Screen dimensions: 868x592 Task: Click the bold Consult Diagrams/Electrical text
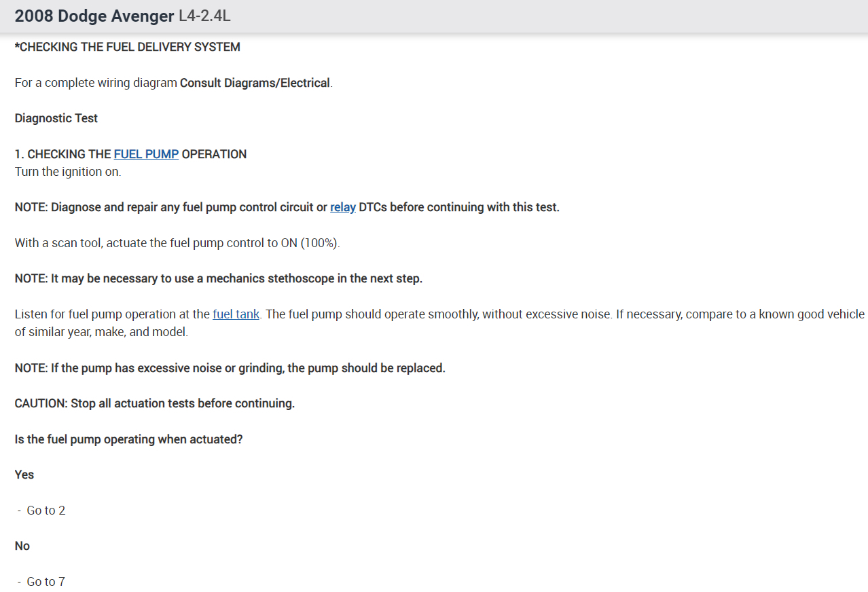(255, 83)
